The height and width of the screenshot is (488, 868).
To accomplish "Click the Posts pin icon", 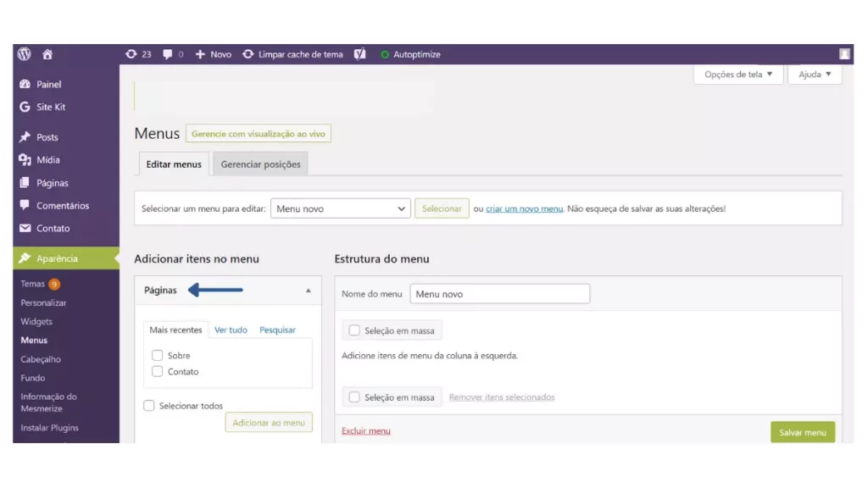I will pyautogui.click(x=25, y=136).
